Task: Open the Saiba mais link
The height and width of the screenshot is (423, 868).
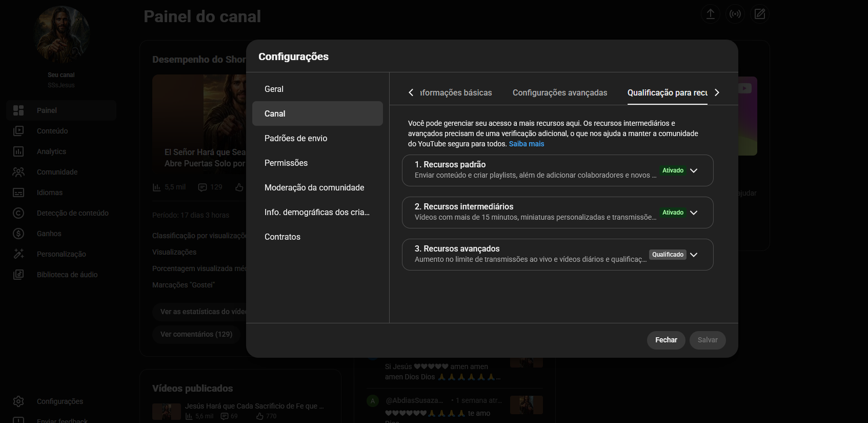Action: (526, 144)
